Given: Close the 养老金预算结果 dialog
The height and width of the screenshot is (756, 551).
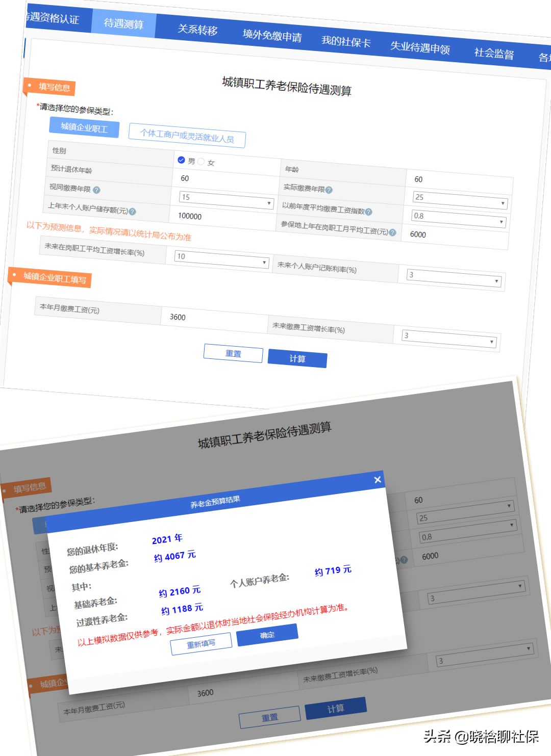Looking at the screenshot, I should tap(378, 479).
